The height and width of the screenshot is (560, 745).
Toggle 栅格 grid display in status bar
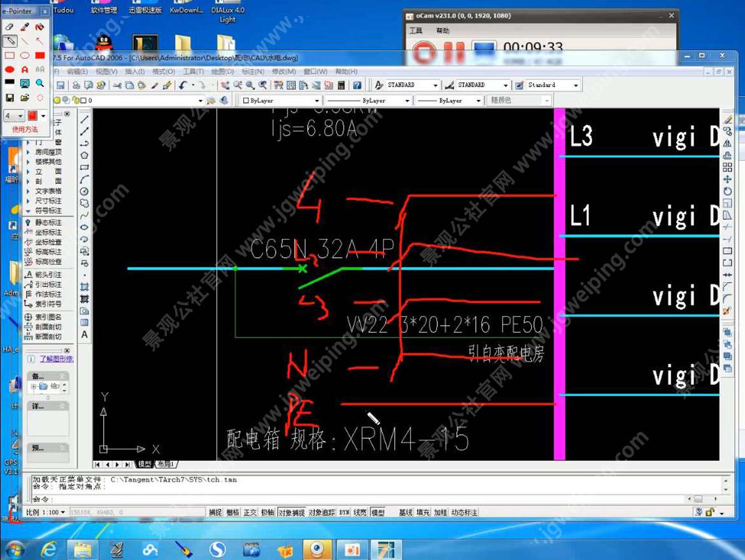(232, 512)
